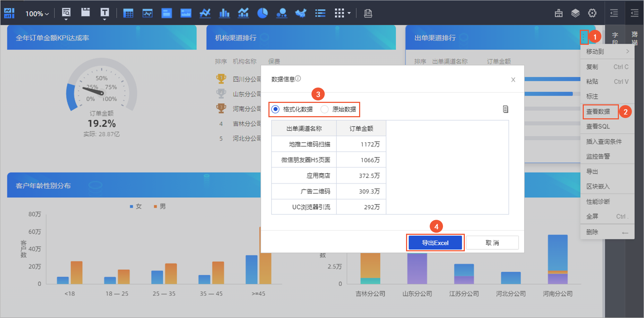Screen dimensions: 644x318
Task: Click the 出单渠道名称 column header
Action: 304,128
